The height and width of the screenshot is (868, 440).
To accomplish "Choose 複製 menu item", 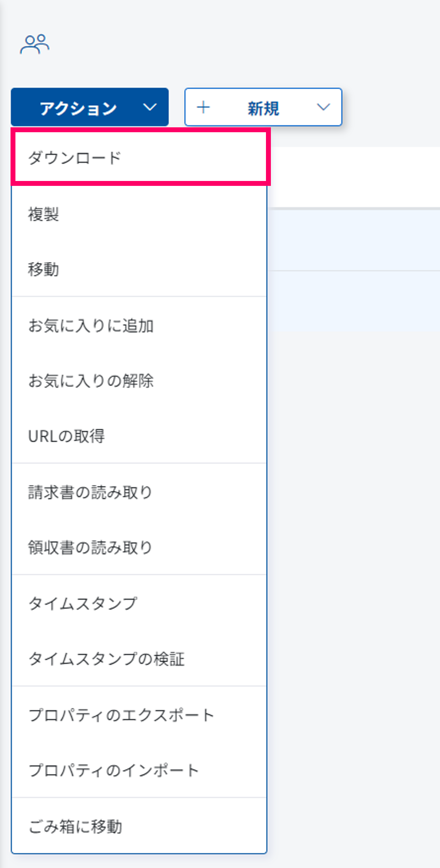I will (44, 214).
